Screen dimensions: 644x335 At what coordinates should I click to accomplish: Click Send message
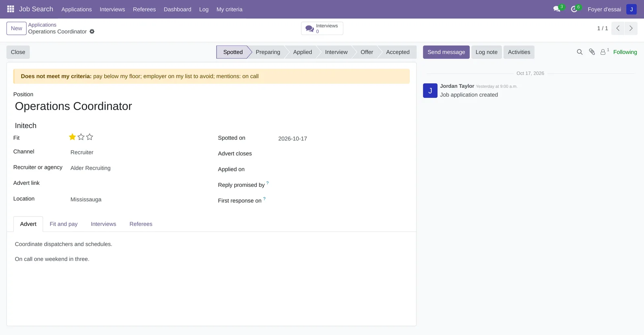click(446, 52)
